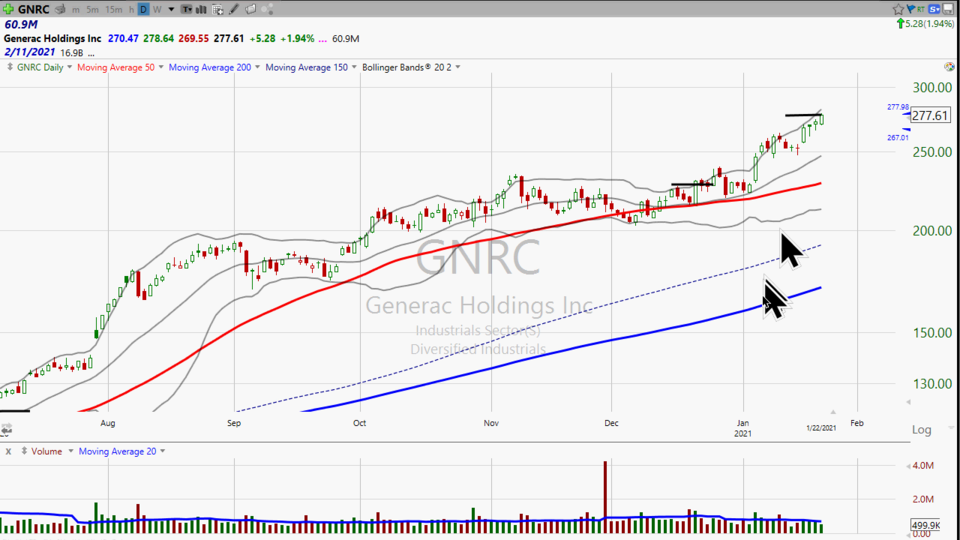Screen dimensions: 960x540
Task: Click the Bollinger Bands 20 2 label
Action: pos(407,67)
